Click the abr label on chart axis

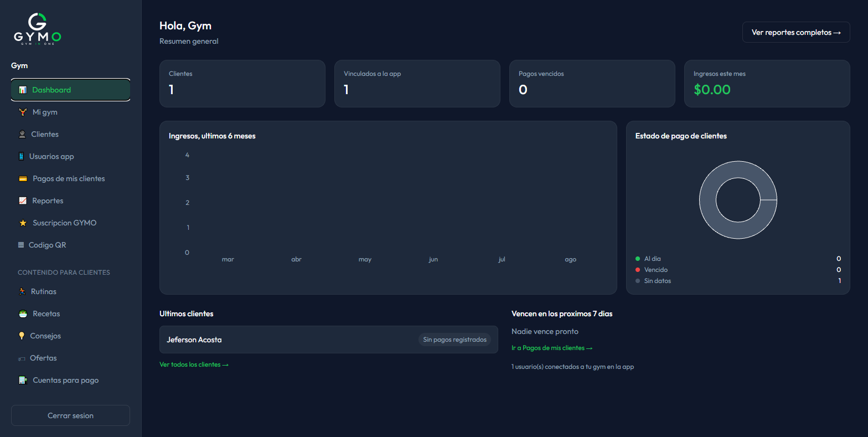(x=296, y=259)
